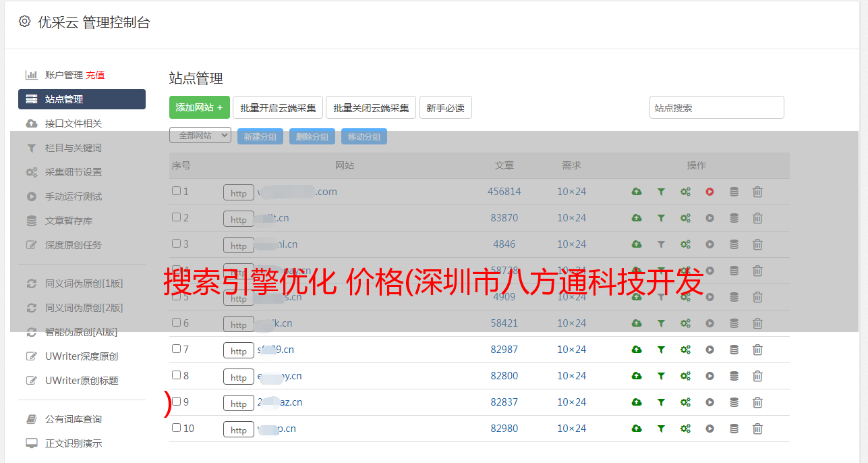868x463 pixels.
Task: Click the 10×24 demand value in row 10
Action: [572, 429]
